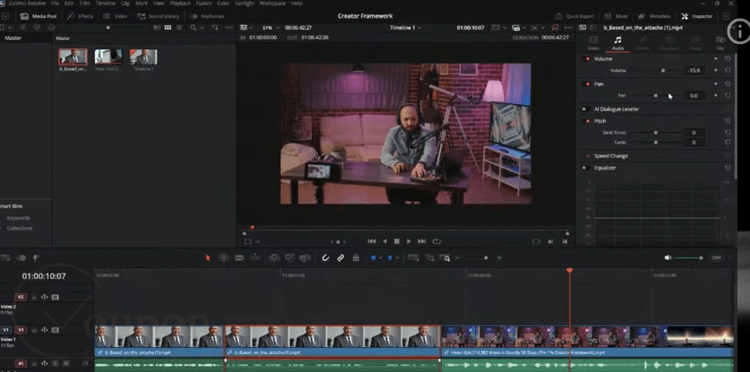Open the media pool search dropdown arrow

coord(202,28)
